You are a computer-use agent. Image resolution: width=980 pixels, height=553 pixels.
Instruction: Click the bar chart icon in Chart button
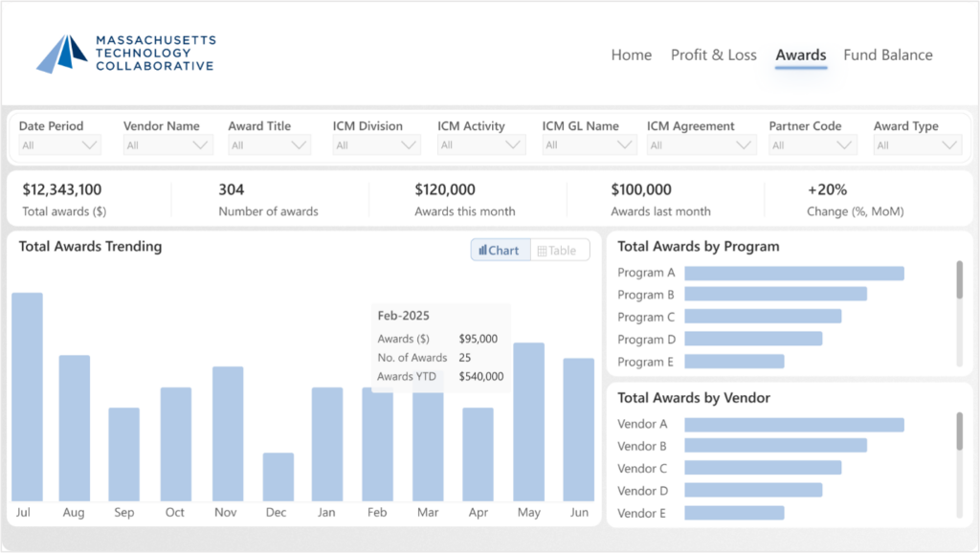click(x=482, y=250)
